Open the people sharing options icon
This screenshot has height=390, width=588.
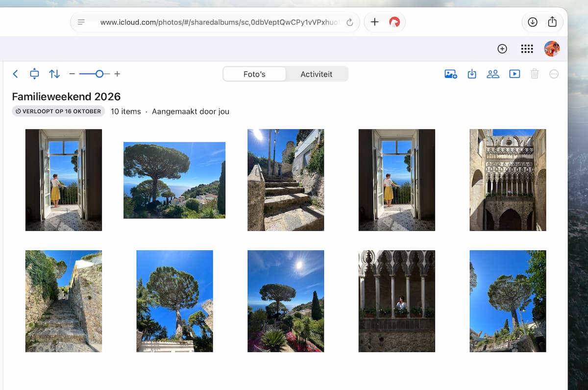click(493, 74)
